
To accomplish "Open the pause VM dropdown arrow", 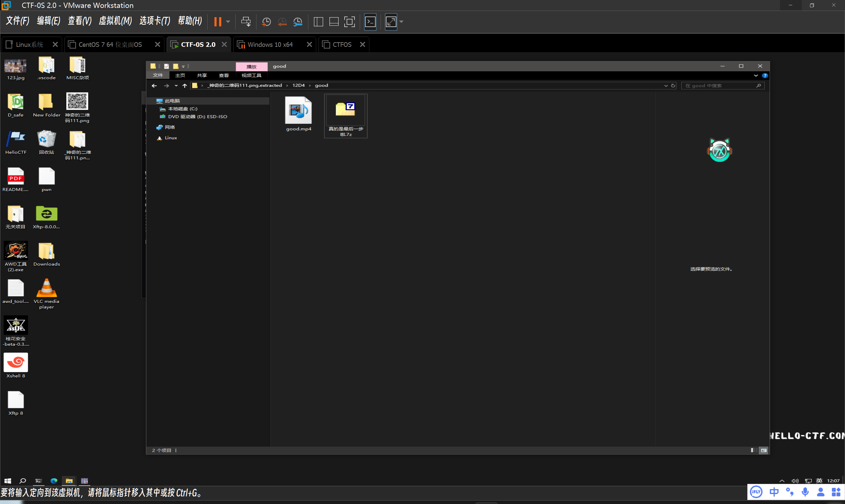I will (228, 22).
